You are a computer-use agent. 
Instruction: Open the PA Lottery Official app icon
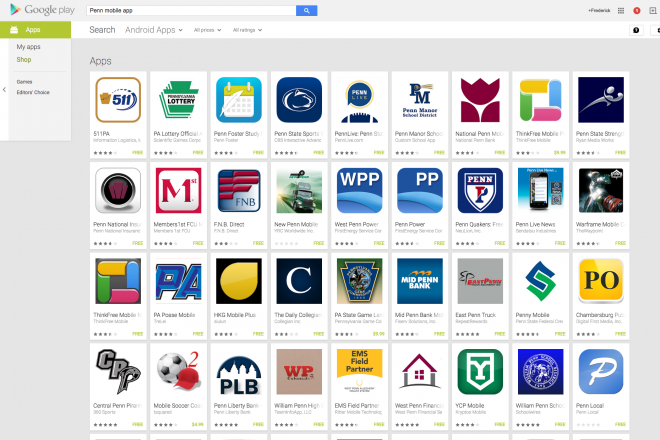(x=178, y=100)
